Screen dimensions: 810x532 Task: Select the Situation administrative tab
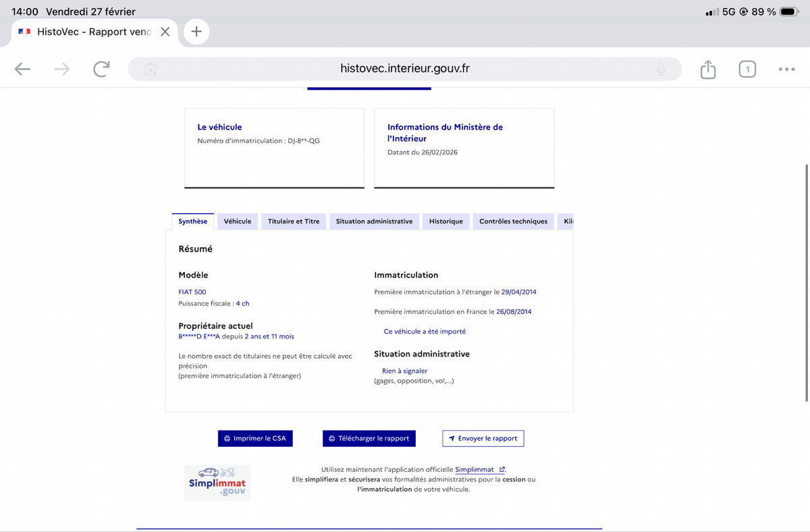[x=374, y=221]
